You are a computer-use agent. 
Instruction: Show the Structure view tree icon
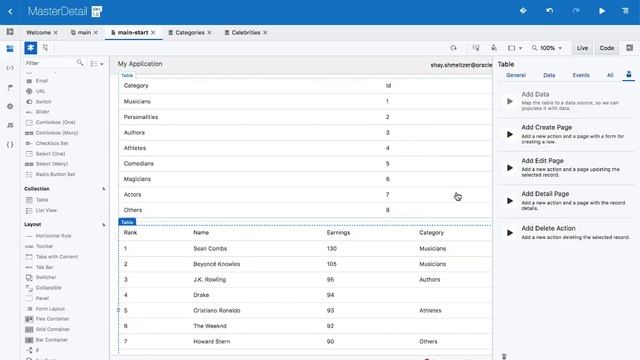[45, 48]
